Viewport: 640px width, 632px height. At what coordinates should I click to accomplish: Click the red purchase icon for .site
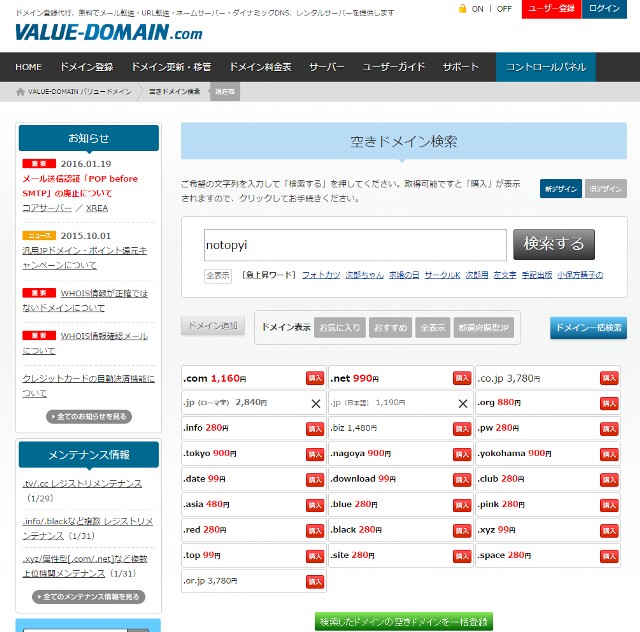pos(462,556)
